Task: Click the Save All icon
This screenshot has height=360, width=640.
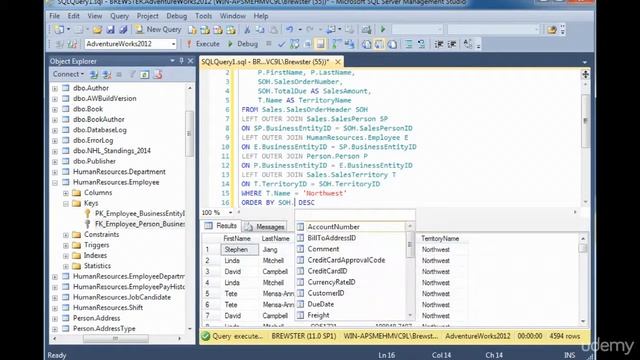Action: [123, 29]
